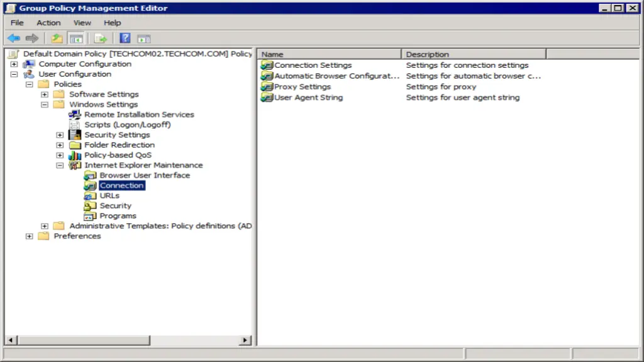Sort by the Description column header
This screenshot has height=362, width=644.
[474, 54]
